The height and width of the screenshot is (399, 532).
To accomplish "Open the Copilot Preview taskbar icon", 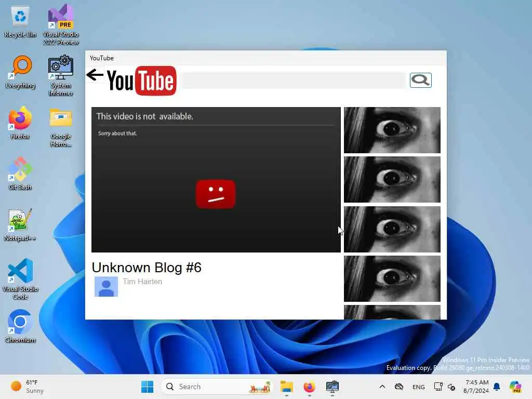I will (515, 387).
